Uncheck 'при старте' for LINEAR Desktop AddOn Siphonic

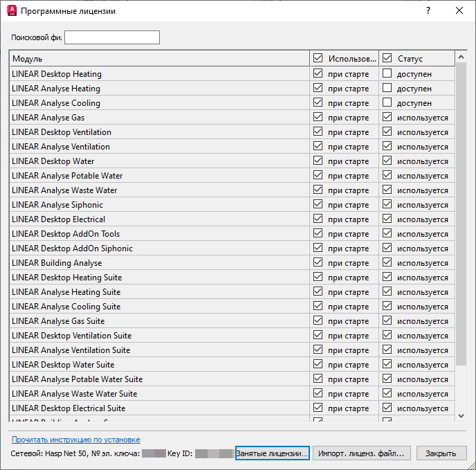point(318,248)
